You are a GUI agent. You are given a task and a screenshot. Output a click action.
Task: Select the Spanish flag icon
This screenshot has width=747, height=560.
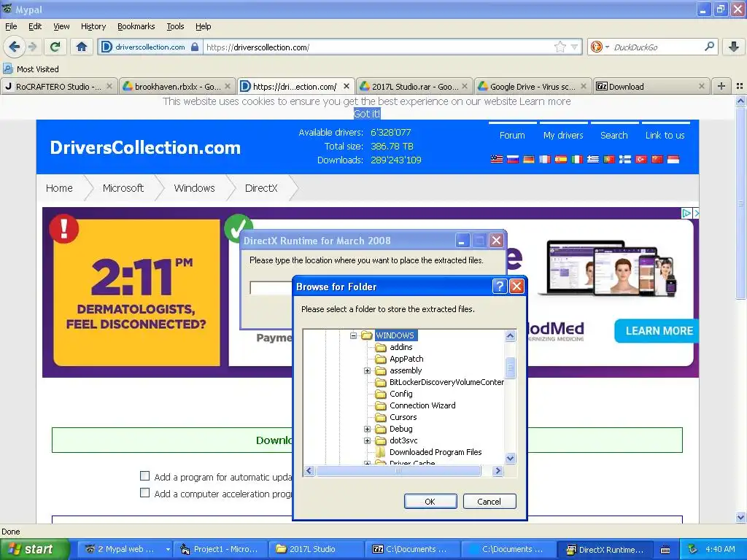pyautogui.click(x=561, y=159)
